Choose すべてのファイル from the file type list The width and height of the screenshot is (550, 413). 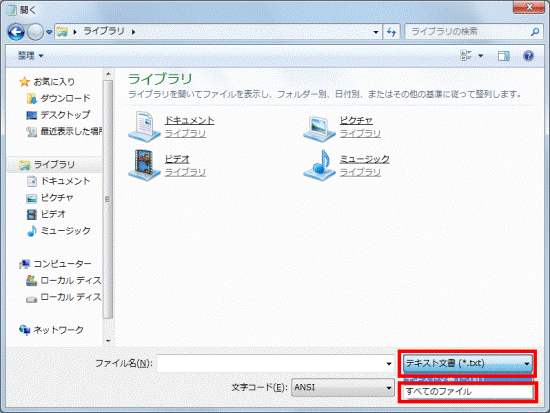(x=468, y=392)
